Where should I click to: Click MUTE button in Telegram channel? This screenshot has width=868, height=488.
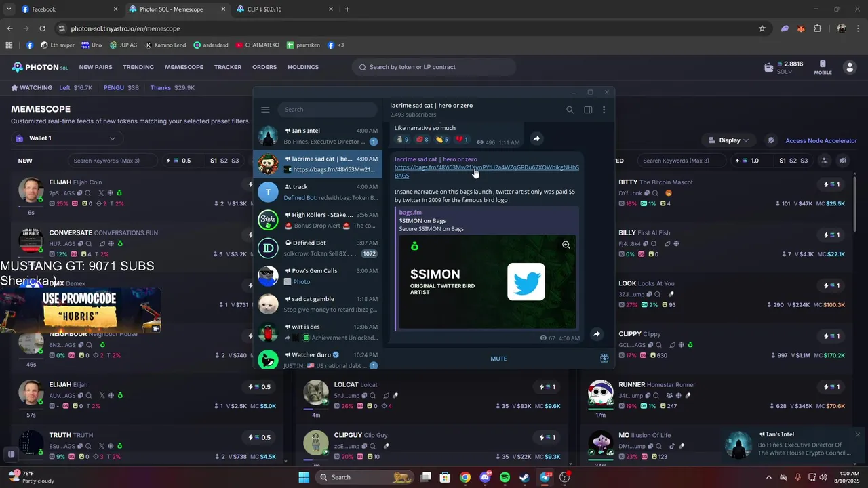point(498,359)
